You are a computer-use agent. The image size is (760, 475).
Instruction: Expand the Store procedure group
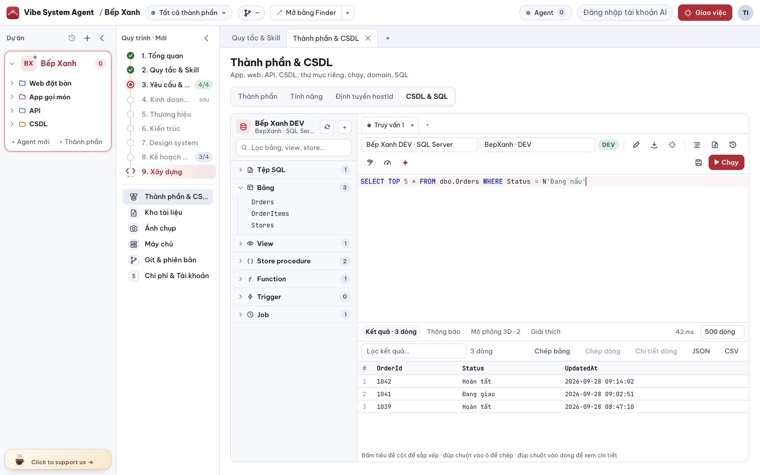point(240,261)
